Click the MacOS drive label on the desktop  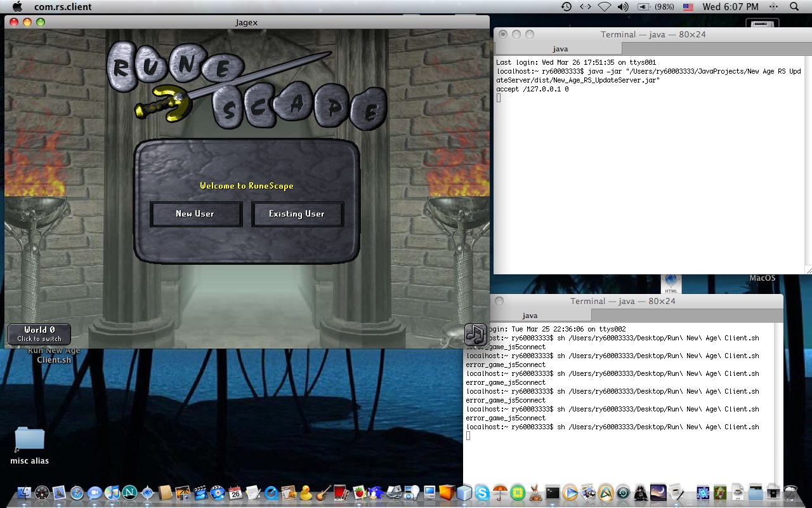coord(762,278)
